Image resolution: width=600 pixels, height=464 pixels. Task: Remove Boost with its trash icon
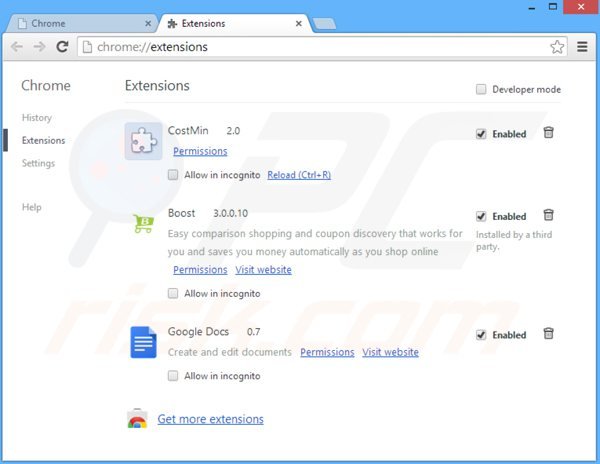coord(548,215)
